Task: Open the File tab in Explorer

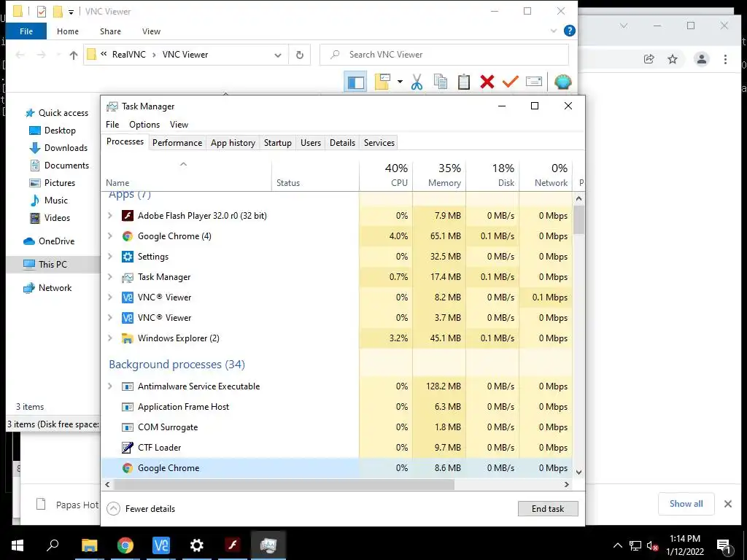Action: [x=26, y=31]
